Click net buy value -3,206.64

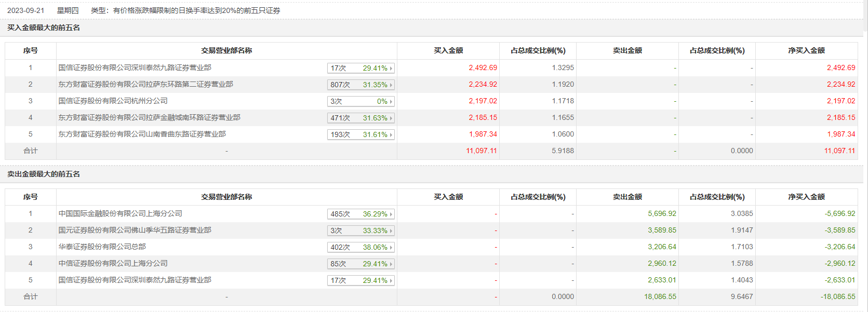pyautogui.click(x=839, y=247)
